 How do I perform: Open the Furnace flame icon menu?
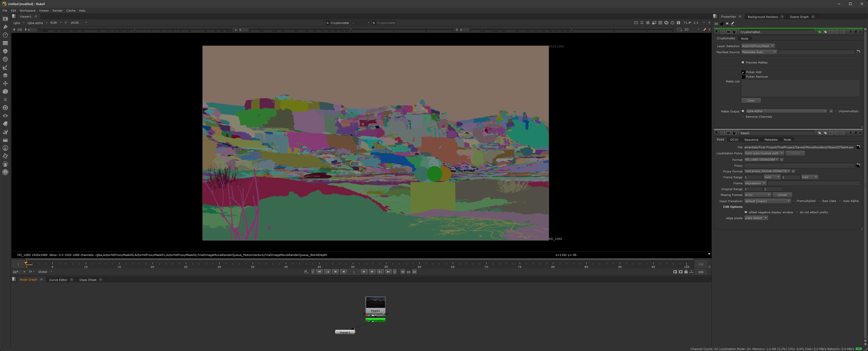tap(5, 148)
